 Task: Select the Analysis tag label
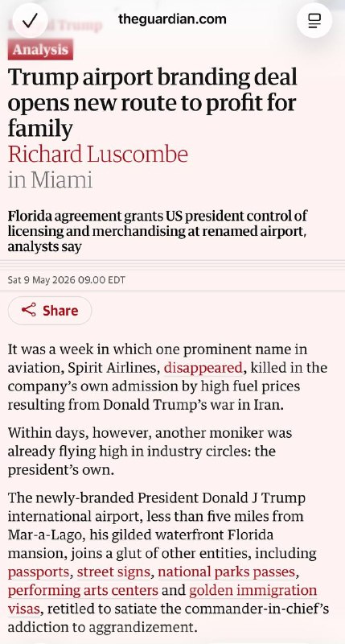tap(40, 50)
